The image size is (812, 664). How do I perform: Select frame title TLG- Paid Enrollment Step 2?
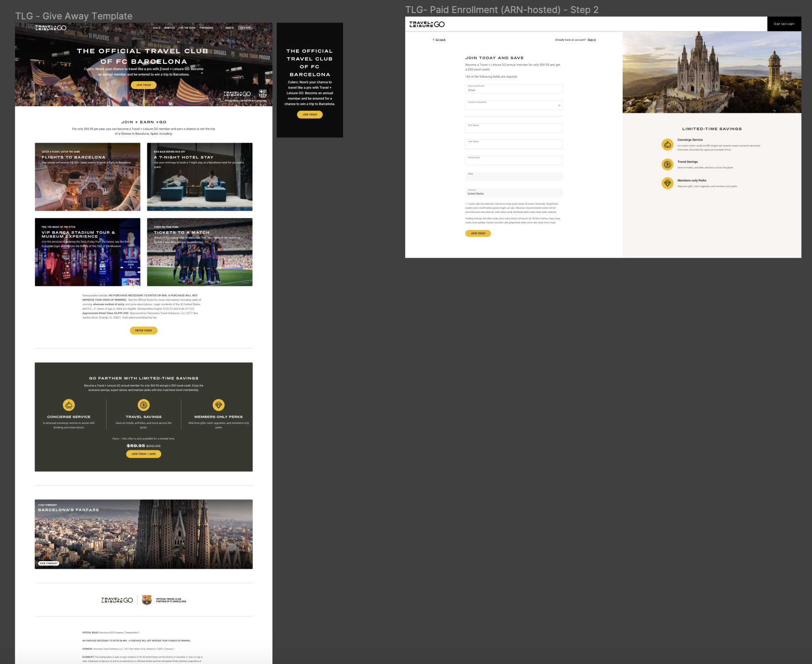click(502, 10)
